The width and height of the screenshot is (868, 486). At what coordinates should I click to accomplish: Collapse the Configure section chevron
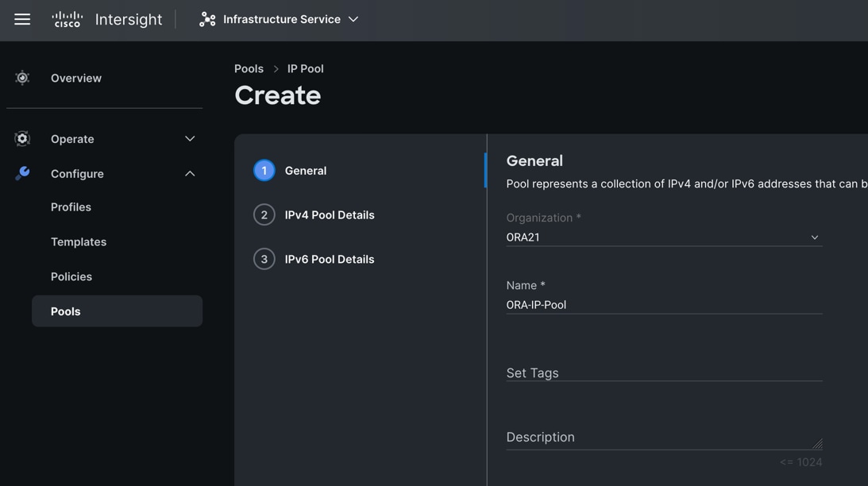(x=190, y=174)
